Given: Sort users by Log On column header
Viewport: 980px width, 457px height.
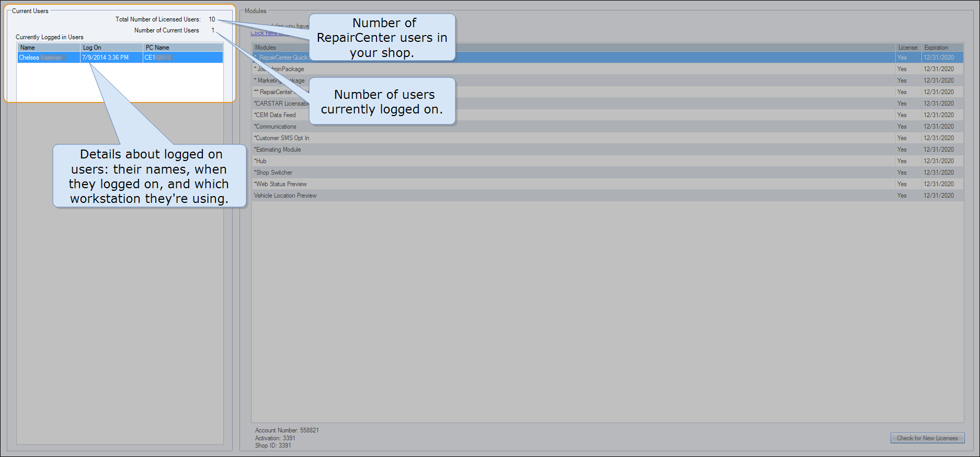Looking at the screenshot, I should point(111,48).
